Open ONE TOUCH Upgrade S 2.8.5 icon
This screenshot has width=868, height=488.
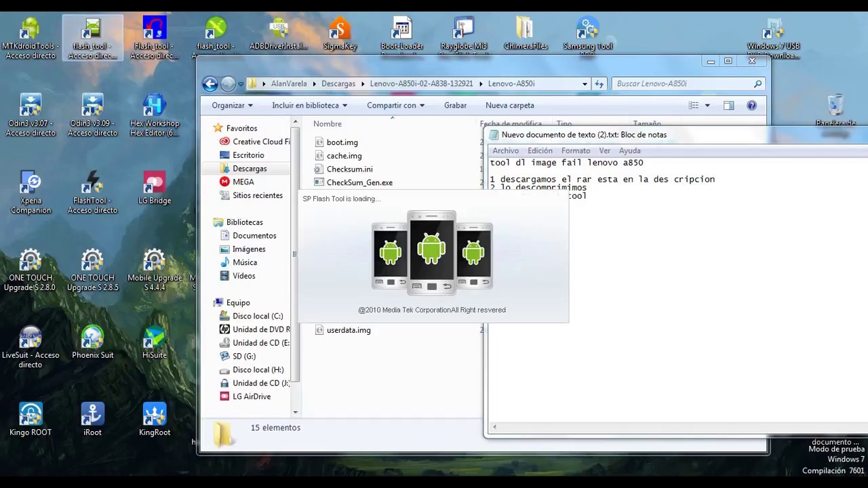coord(93,270)
